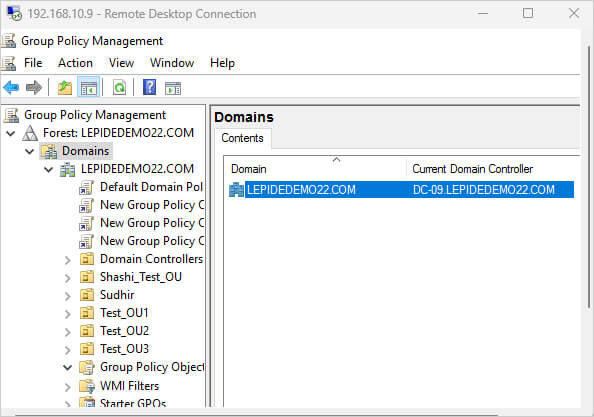This screenshot has height=417, width=594.
Task: Select LEPIDEDEMO22.COM row in Contents list
Action: pos(401,190)
